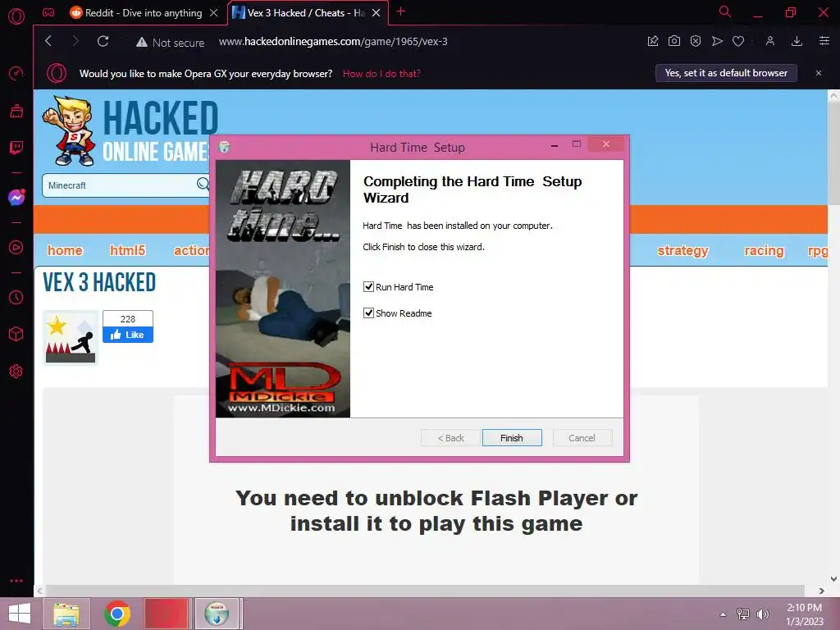Open the network tray icon
This screenshot has width=840, height=630.
(x=743, y=614)
